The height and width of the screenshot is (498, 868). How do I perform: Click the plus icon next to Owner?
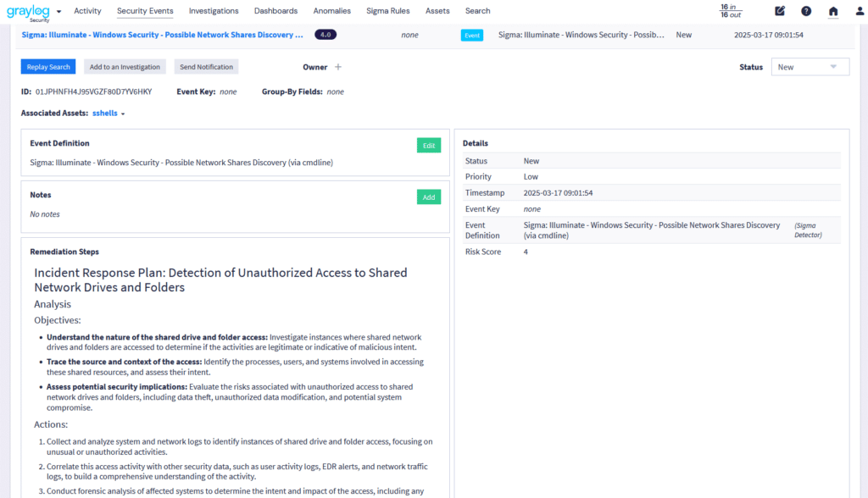(338, 67)
